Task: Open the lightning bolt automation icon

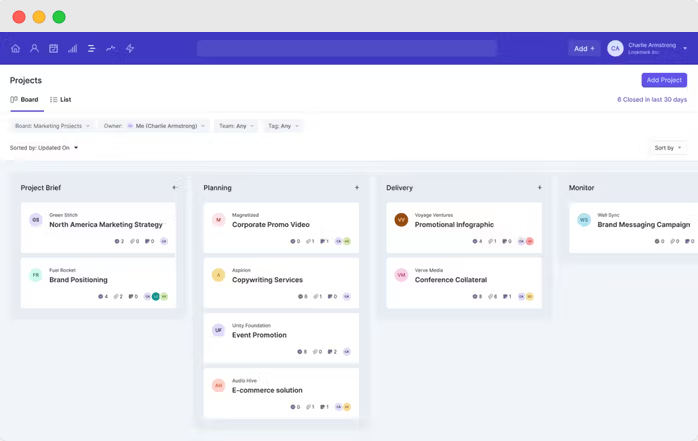Action: [x=130, y=49]
